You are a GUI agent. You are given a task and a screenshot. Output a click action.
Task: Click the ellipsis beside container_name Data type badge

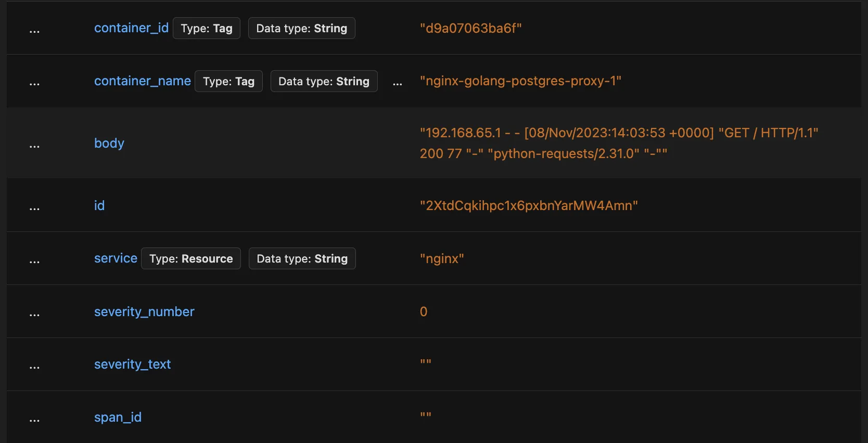click(x=398, y=84)
